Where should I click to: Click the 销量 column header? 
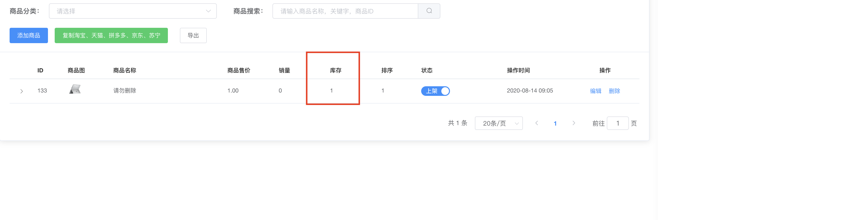click(x=284, y=70)
